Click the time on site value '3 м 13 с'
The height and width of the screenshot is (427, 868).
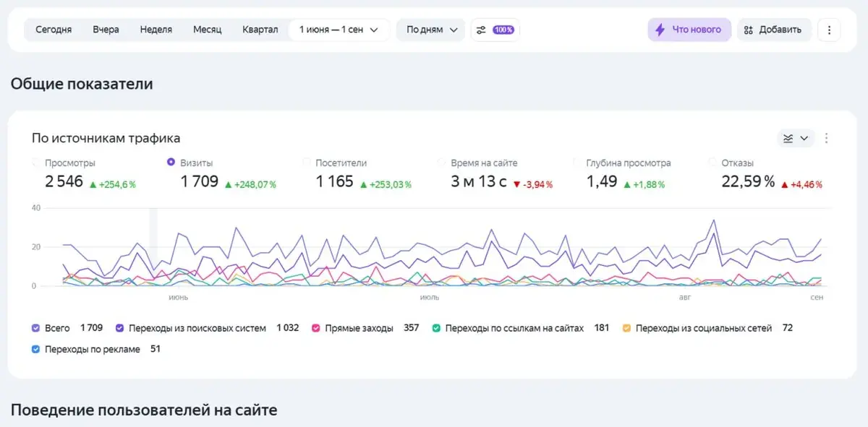(478, 181)
